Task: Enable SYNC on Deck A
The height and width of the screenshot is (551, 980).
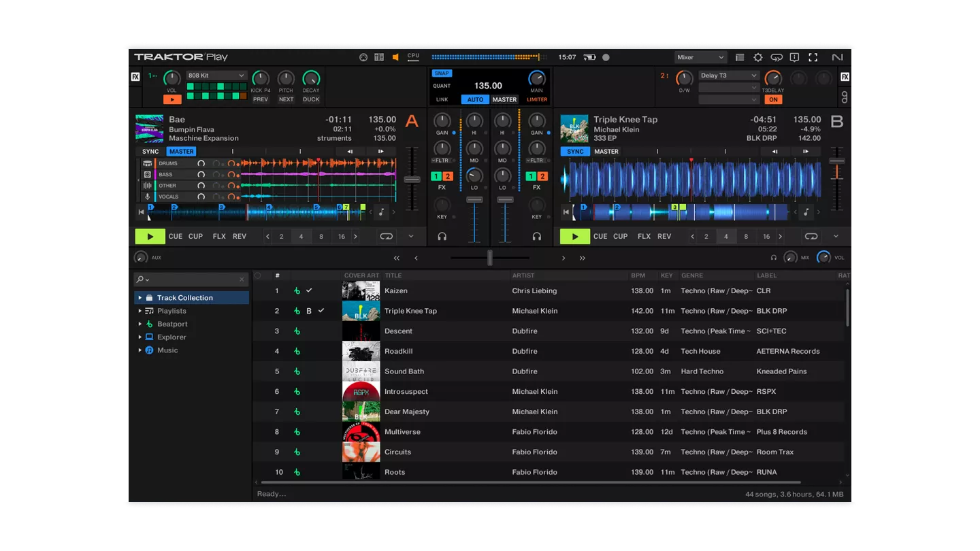Action: pyautogui.click(x=150, y=152)
